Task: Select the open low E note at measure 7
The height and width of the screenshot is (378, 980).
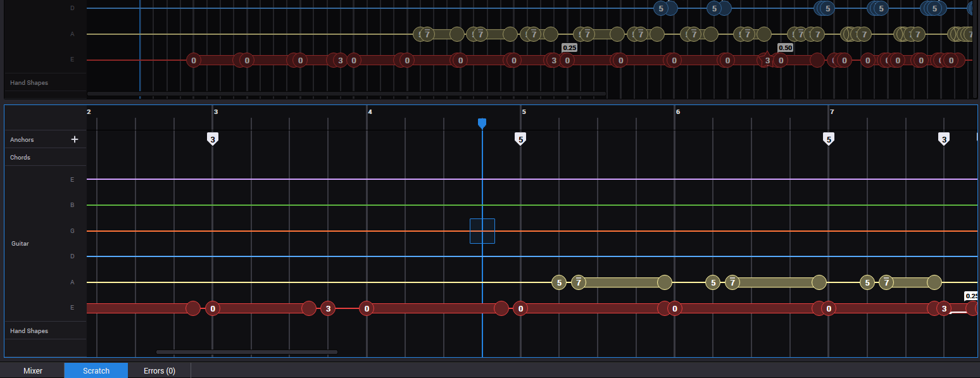Action: (x=829, y=308)
